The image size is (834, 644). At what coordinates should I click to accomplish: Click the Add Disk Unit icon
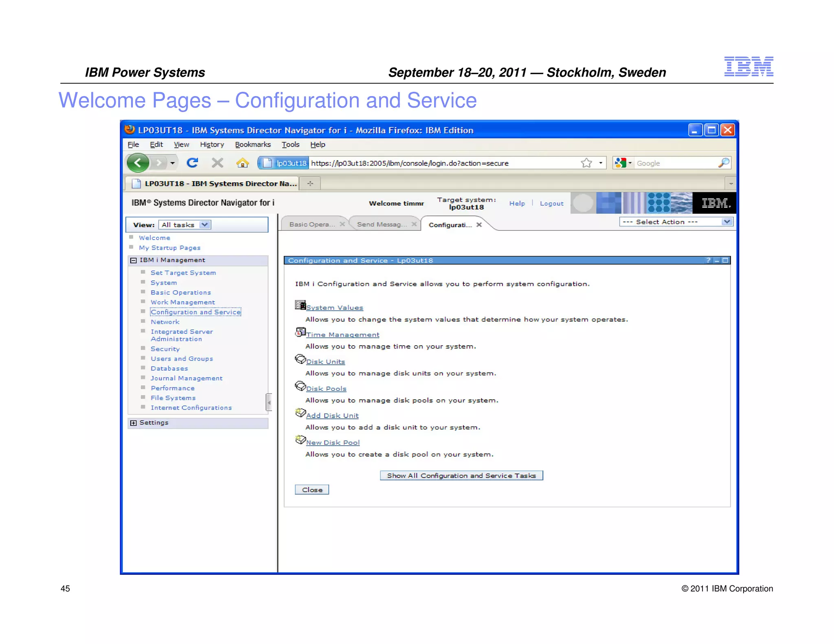coord(300,413)
